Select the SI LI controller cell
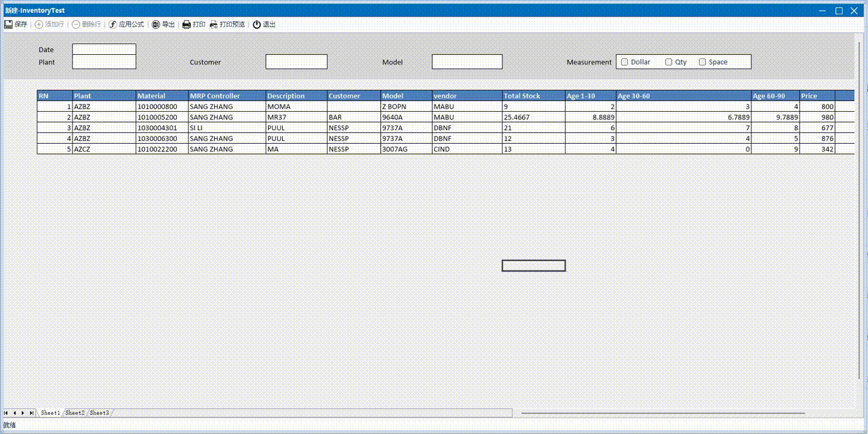868x434 pixels. point(226,127)
